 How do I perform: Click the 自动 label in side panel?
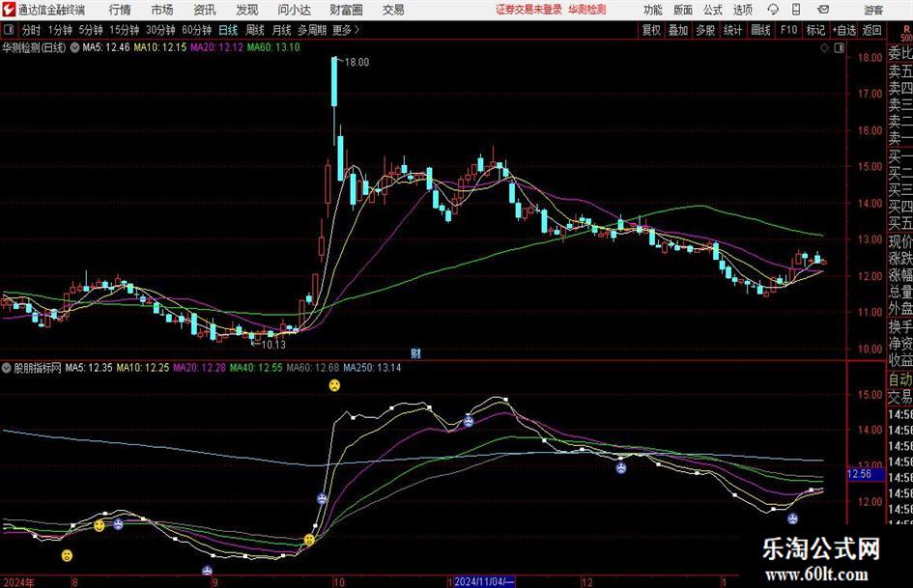tap(900, 379)
